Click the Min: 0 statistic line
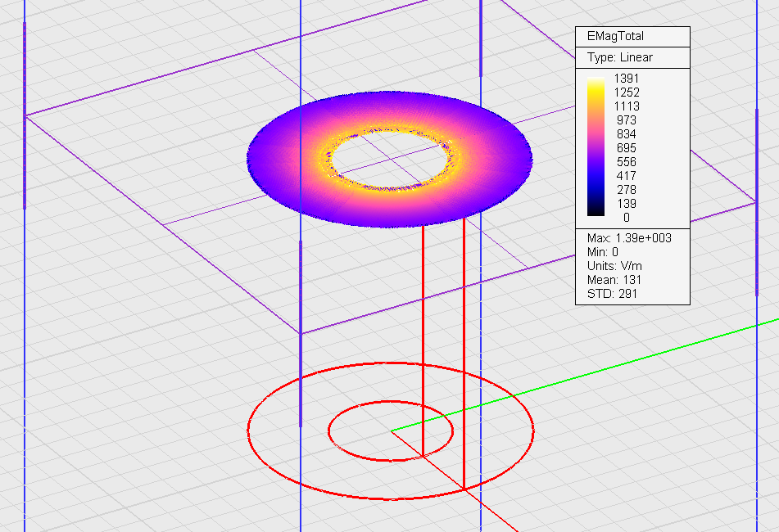The width and height of the screenshot is (779, 532). 603,252
